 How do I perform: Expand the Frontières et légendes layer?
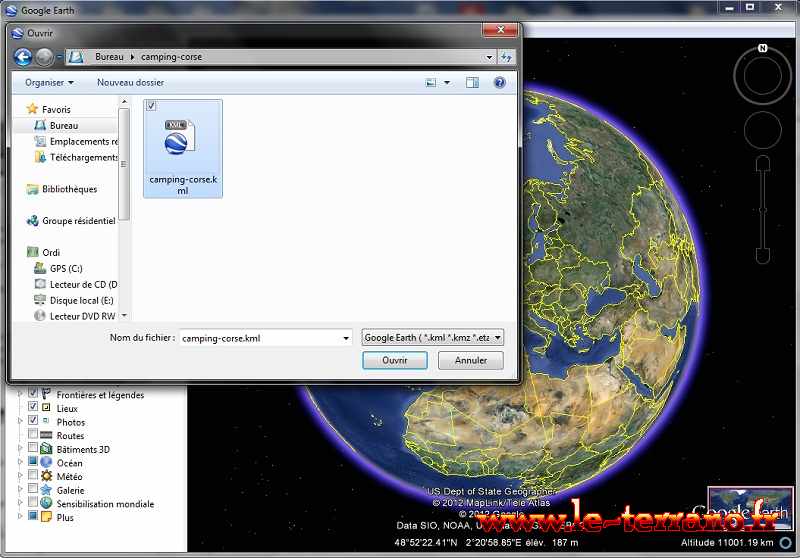point(20,394)
